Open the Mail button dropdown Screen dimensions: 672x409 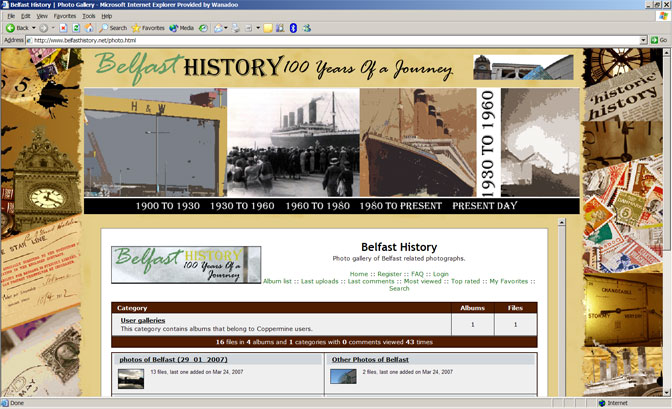(228, 28)
